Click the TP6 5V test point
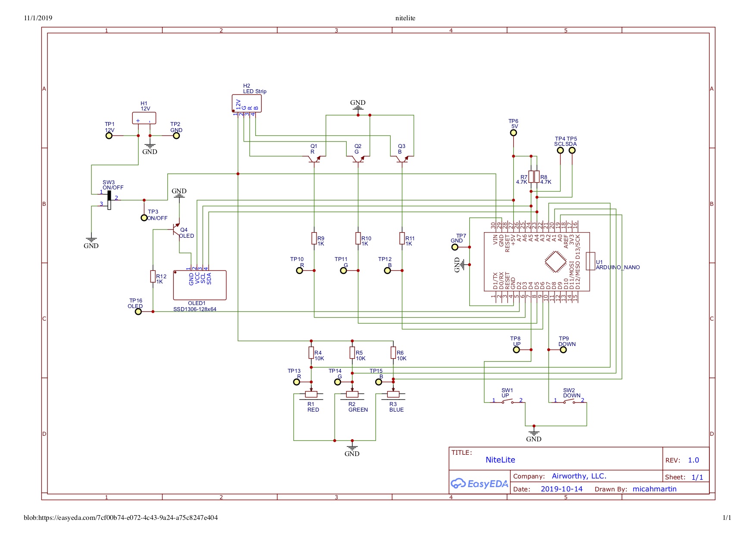The height and width of the screenshot is (535, 756). 513,133
